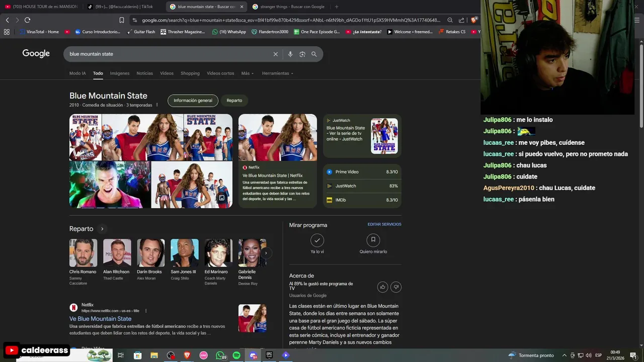Open Alan Ritchson cast photo
The image size is (644, 362).
[117, 253]
